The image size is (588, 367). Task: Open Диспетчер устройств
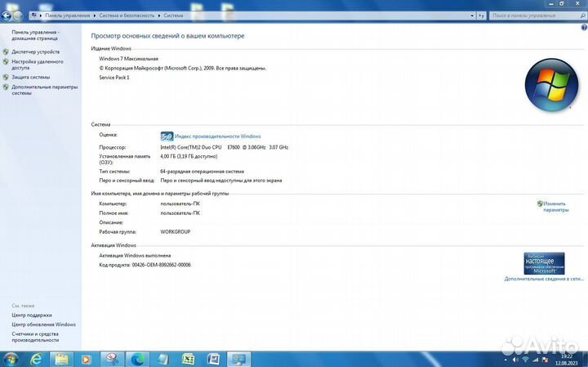36,51
